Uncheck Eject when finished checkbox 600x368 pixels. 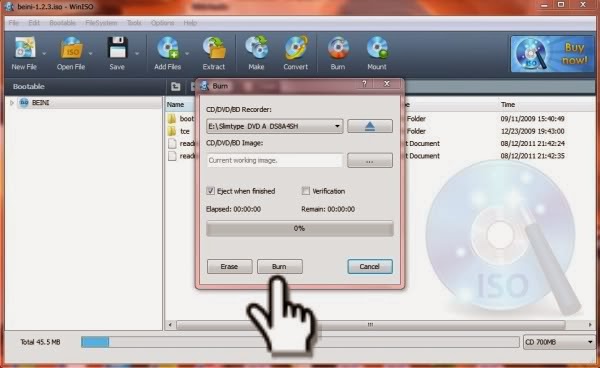[210, 191]
